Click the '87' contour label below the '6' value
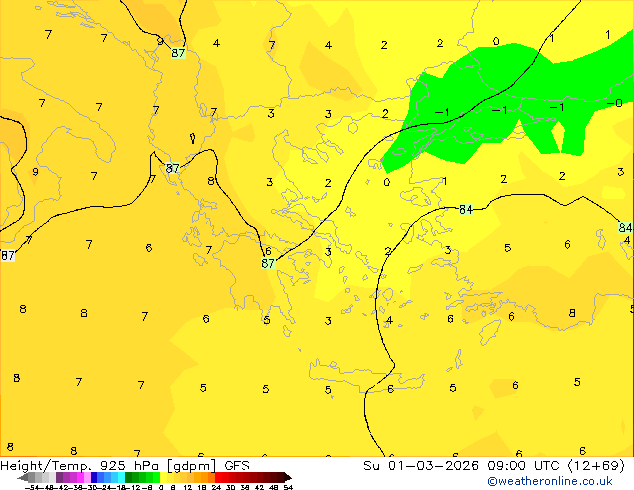Screen dimensions: 634x490 pyautogui.click(x=268, y=263)
